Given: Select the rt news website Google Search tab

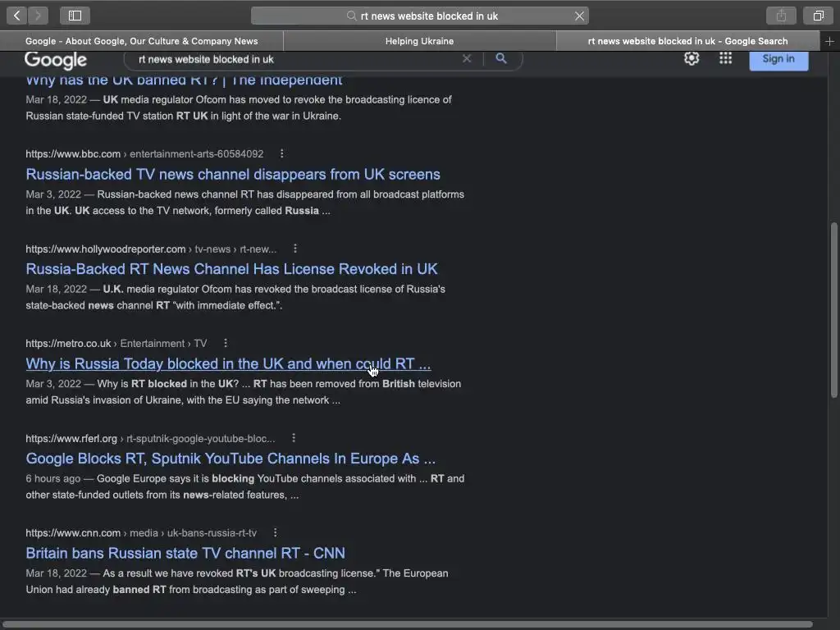Looking at the screenshot, I should point(688,41).
